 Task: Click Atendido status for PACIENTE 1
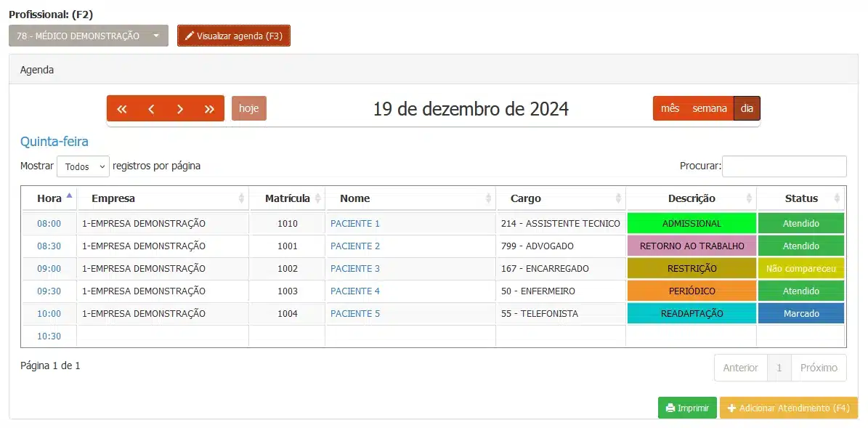801,223
